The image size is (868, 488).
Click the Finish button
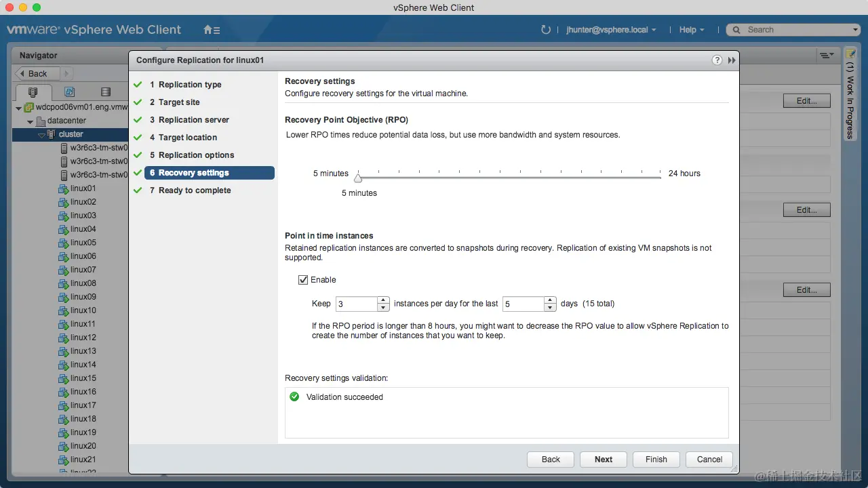coord(655,459)
